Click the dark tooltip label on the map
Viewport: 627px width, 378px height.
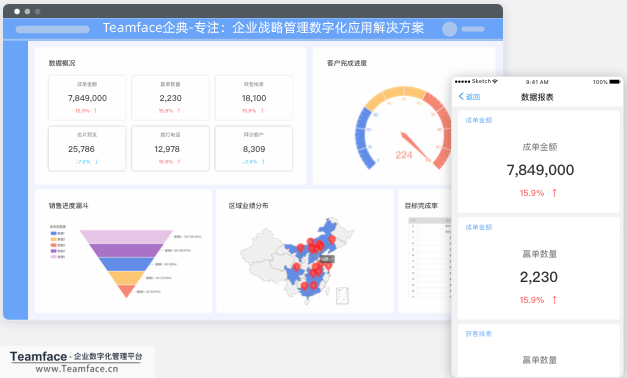(x=327, y=259)
